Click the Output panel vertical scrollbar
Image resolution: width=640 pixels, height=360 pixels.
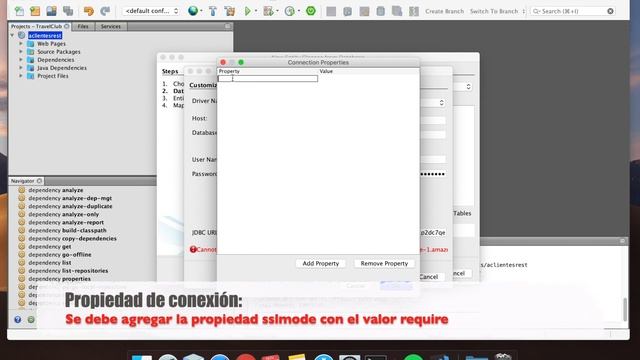tap(625, 309)
